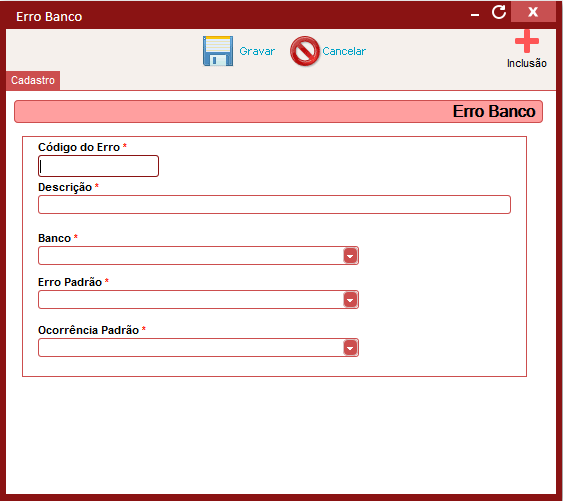Click the Gravar floppy disk icon
Viewport: 563px width, 501px height.
coord(218,51)
